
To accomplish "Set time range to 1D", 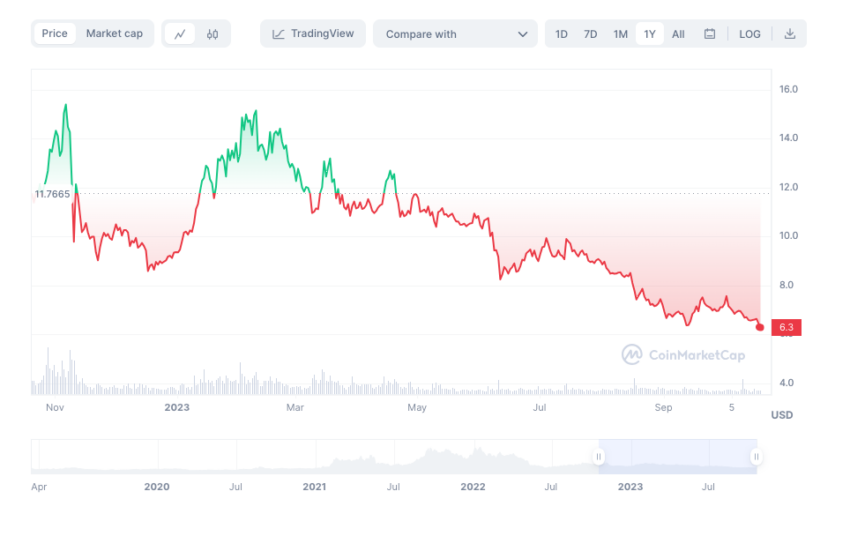I will 562,34.
